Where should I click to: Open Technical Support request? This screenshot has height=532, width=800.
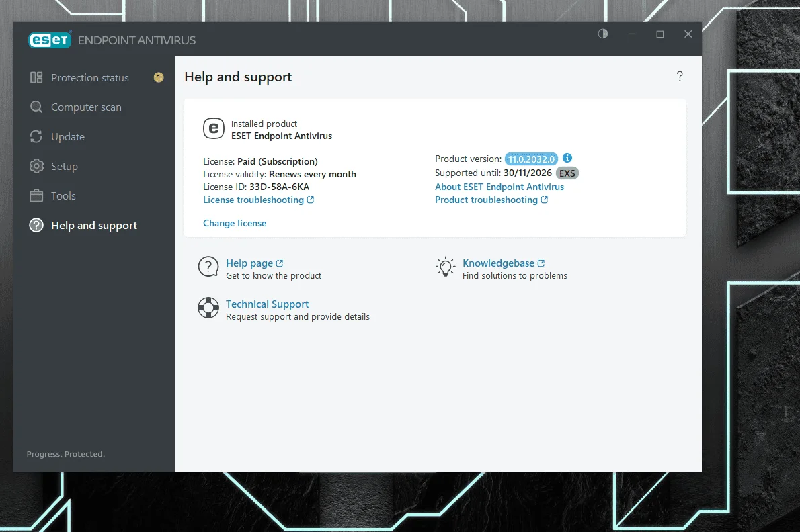point(268,304)
